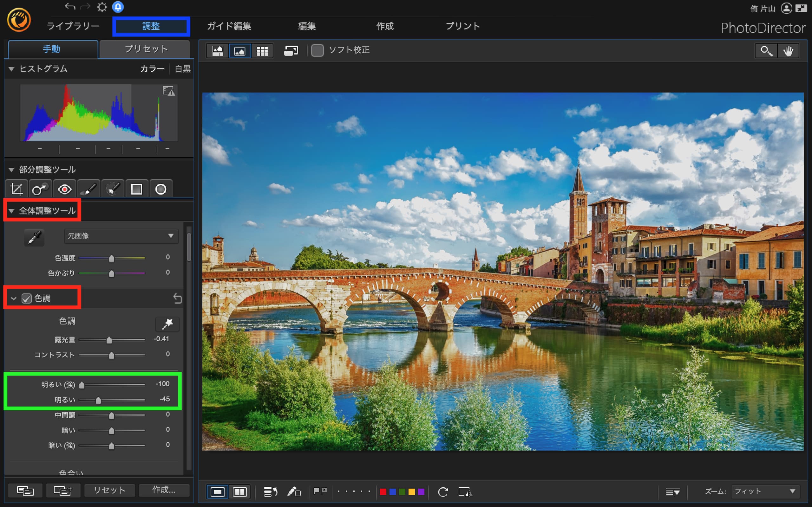Collapse the ヒストグラム section

tap(11, 69)
